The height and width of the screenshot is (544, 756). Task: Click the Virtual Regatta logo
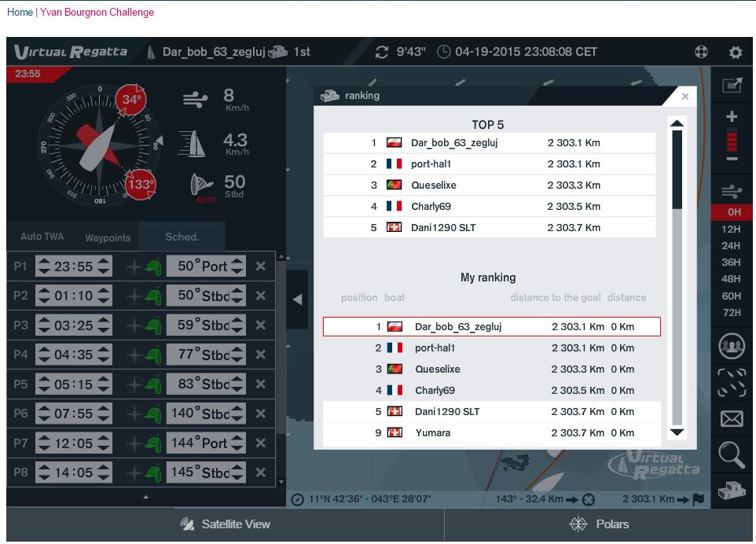coord(71,52)
